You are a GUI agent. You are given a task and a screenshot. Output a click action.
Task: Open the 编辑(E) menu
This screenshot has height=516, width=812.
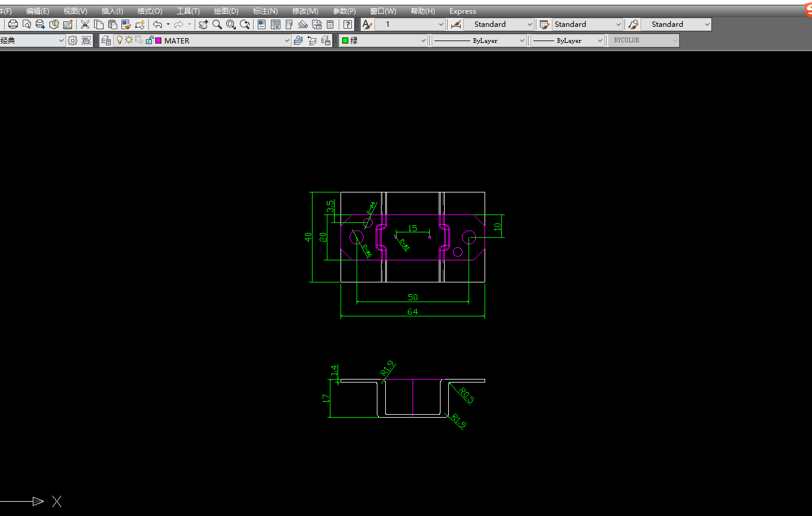pos(38,11)
